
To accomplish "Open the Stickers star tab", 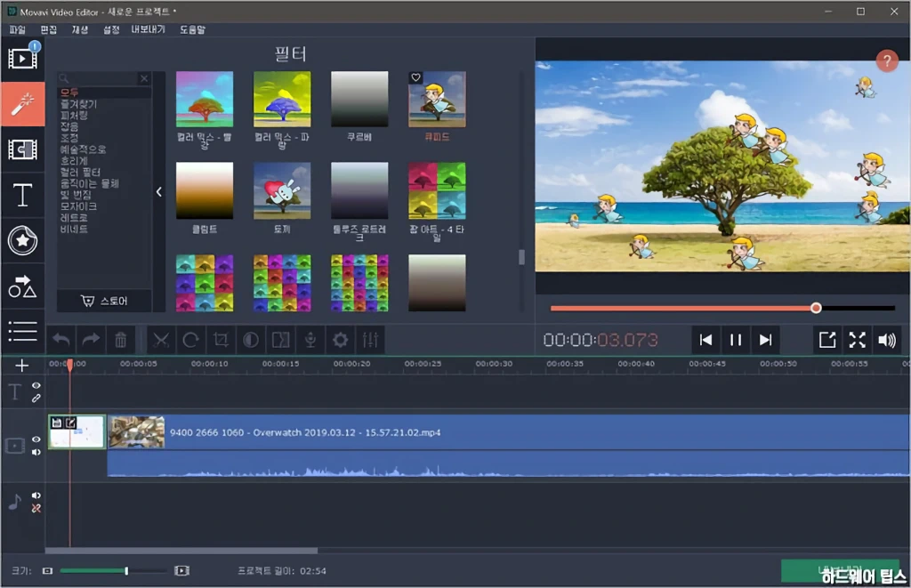I will [22, 240].
